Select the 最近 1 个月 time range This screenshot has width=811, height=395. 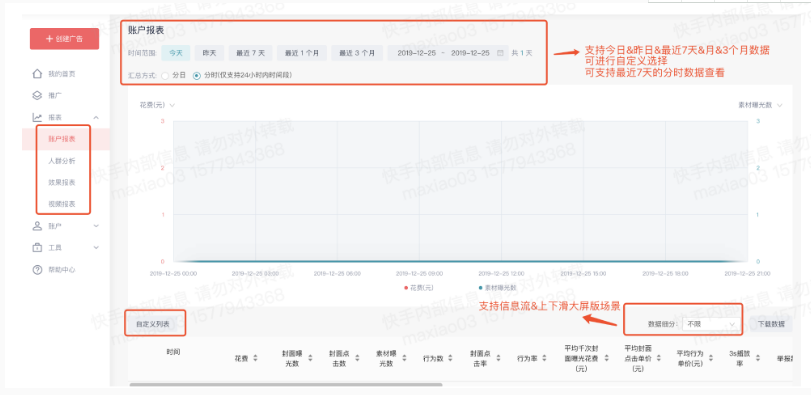click(x=302, y=53)
